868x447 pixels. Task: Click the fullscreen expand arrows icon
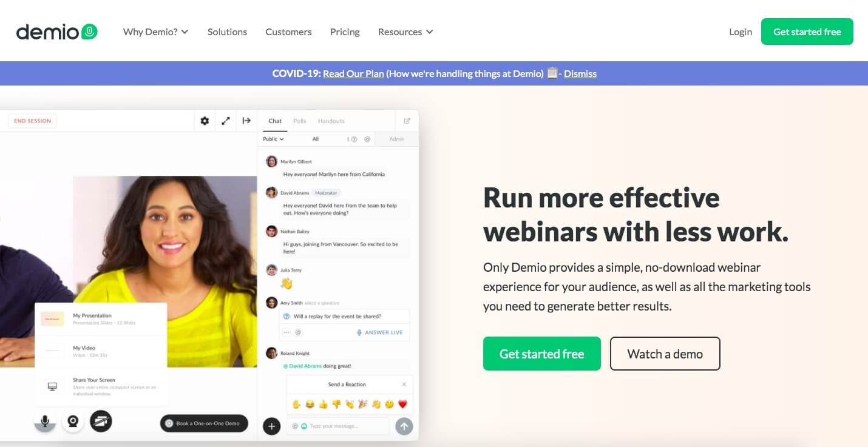click(226, 121)
